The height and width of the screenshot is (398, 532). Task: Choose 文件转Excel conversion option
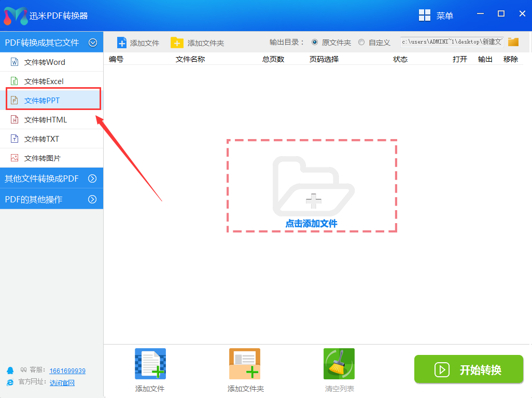click(x=44, y=81)
